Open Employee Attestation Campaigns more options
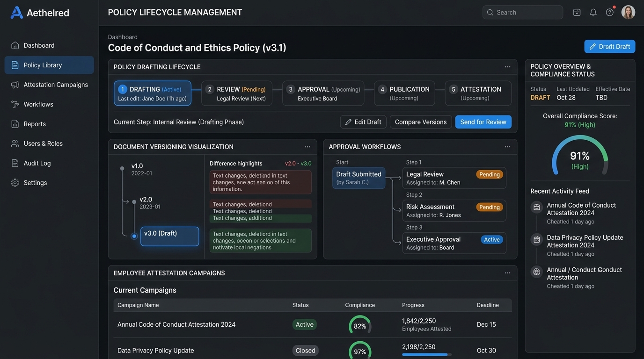 pyautogui.click(x=507, y=273)
